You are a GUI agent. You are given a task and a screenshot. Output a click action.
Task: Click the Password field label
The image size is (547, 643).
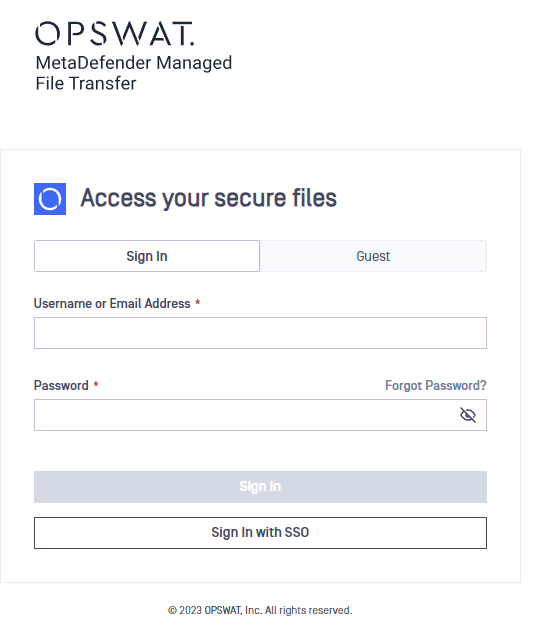point(61,385)
